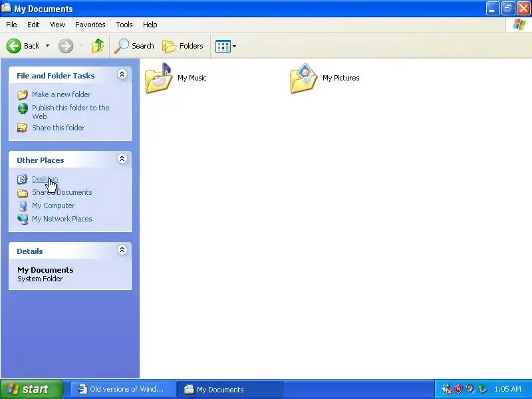The width and height of the screenshot is (532, 399).
Task: Open the Views dropdown button
Action: pos(225,46)
